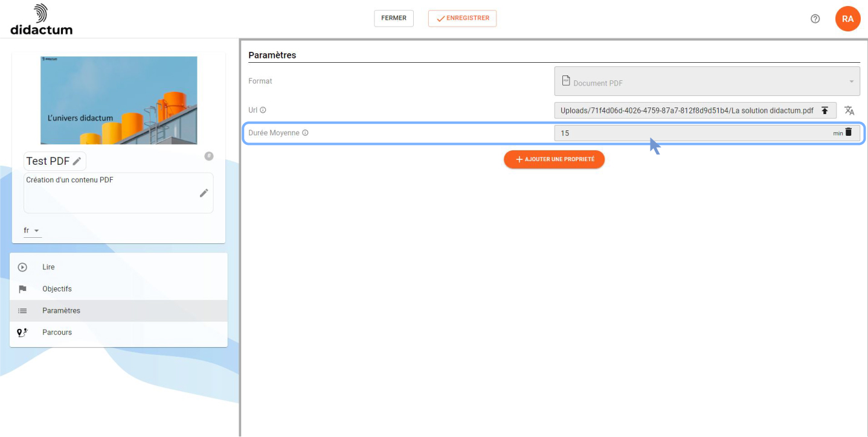The height and width of the screenshot is (437, 868).
Task: Open the fr language dropdown
Action: tap(33, 231)
